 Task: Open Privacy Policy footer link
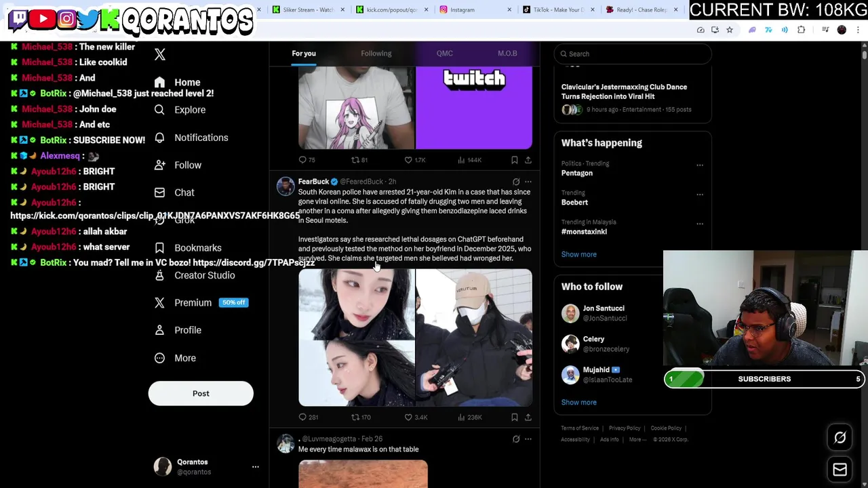(625, 428)
